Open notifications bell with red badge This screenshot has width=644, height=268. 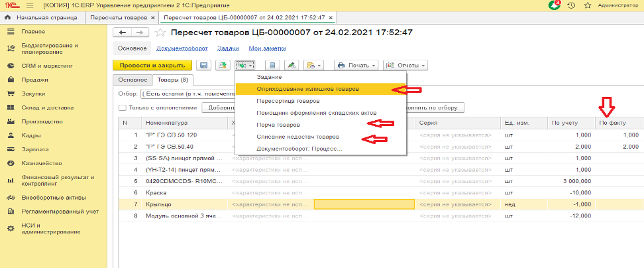(555, 5)
